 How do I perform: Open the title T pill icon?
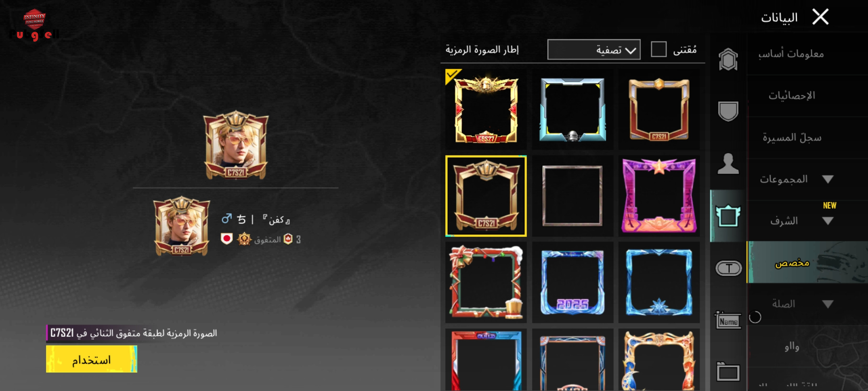coord(728,268)
